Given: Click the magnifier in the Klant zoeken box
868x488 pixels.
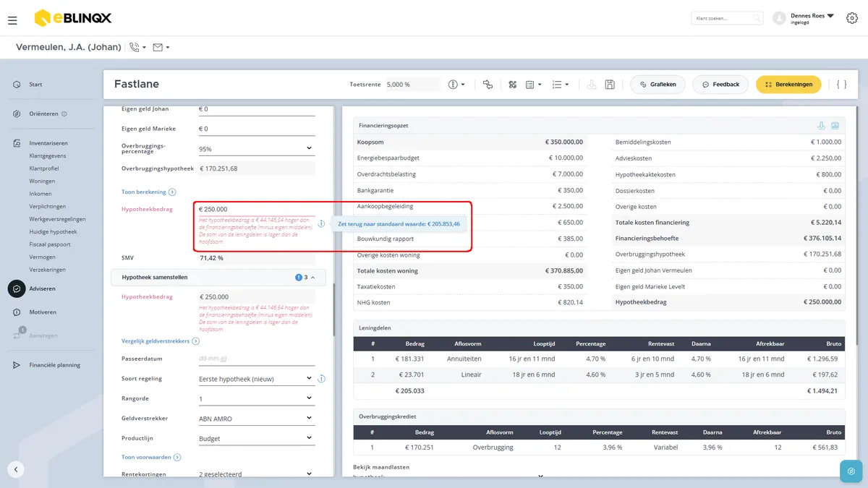Looking at the screenshot, I should click(x=756, y=18).
